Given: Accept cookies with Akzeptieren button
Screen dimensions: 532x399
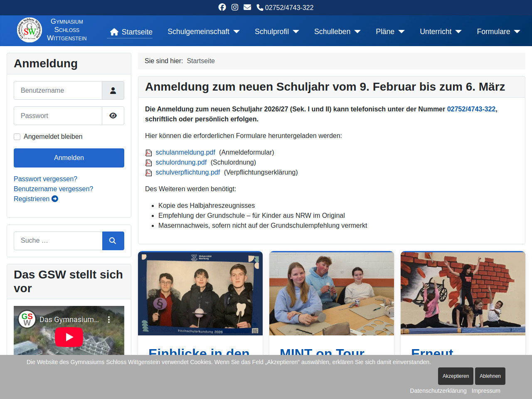Looking at the screenshot, I should 456,376.
